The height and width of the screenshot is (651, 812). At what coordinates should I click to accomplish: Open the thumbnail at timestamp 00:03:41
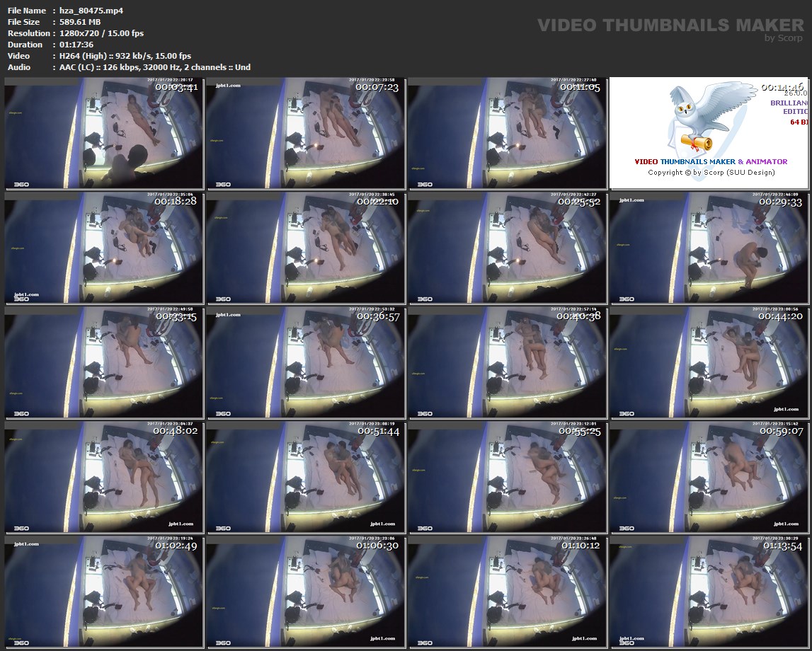[104, 133]
